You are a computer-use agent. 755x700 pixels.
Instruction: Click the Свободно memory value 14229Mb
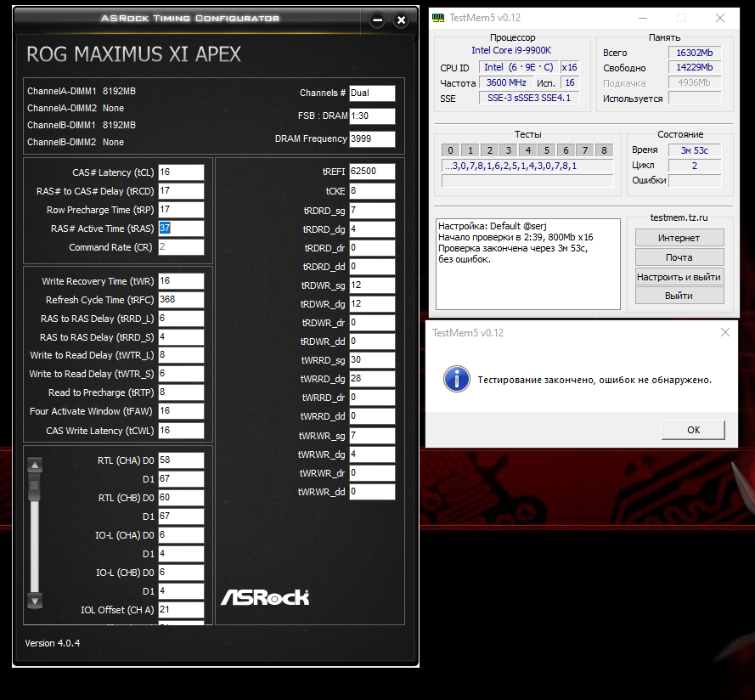[695, 67]
